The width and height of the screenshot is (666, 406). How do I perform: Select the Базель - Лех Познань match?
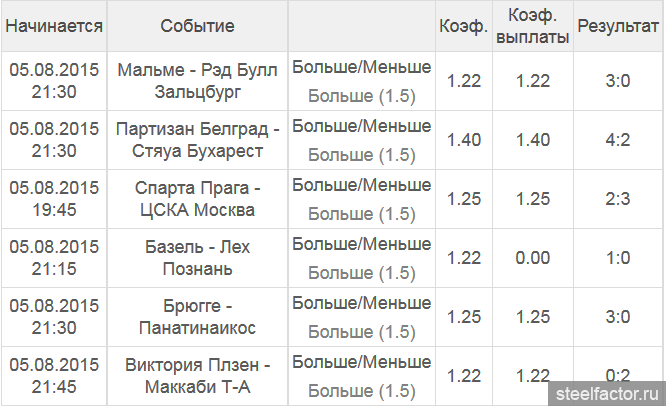197,258
